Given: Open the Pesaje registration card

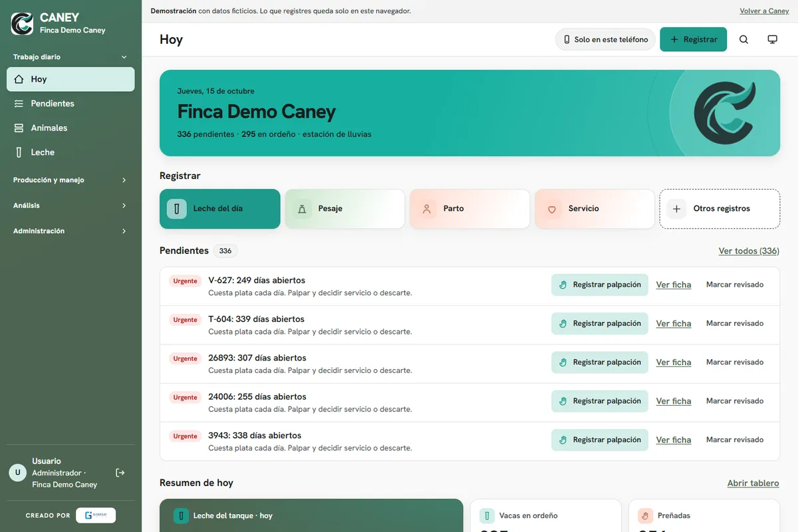Looking at the screenshot, I should 344,209.
